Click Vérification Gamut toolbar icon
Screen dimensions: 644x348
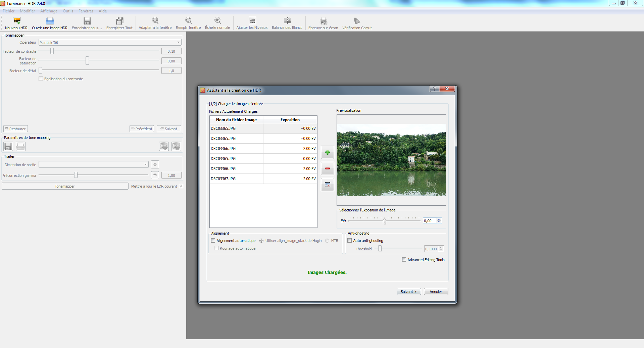pos(357,21)
